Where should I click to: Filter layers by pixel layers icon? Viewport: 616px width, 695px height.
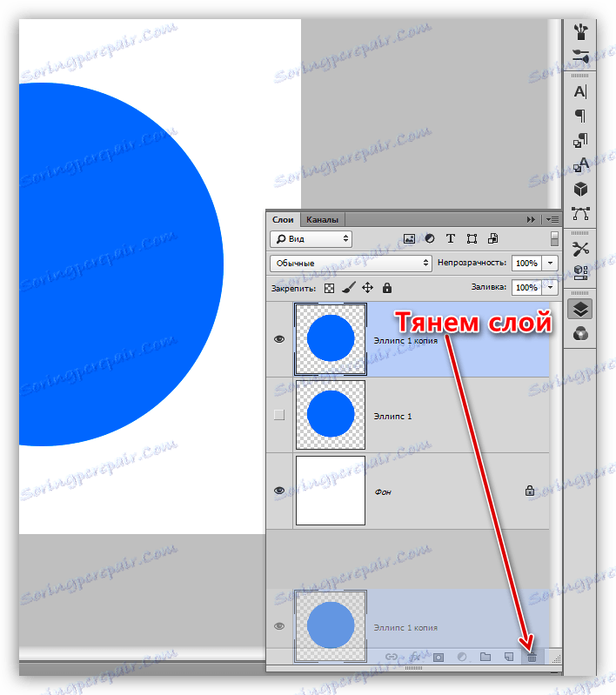pyautogui.click(x=409, y=239)
